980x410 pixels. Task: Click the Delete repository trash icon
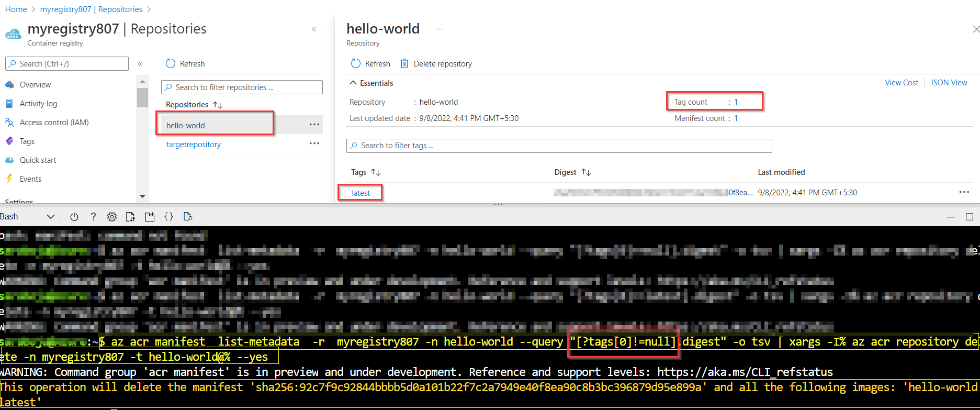click(404, 63)
